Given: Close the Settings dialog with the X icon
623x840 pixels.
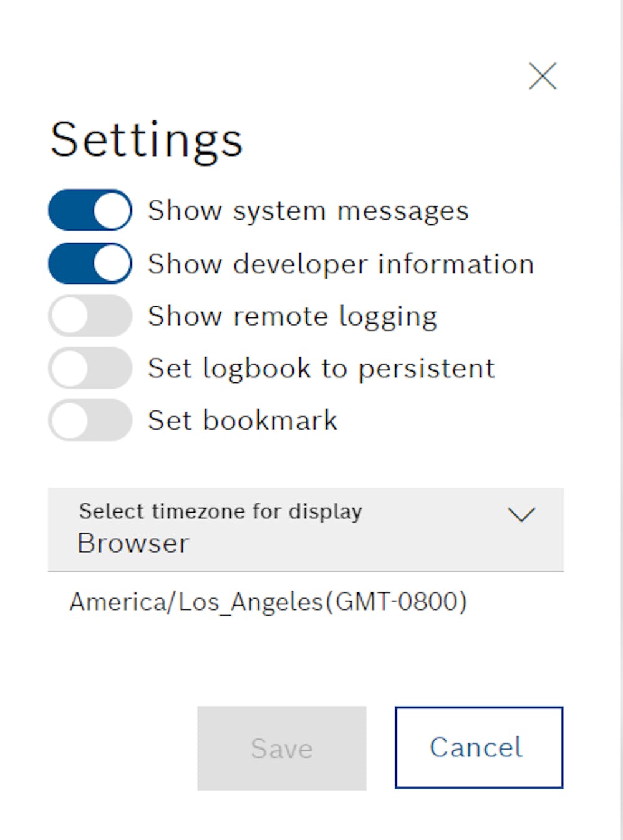Looking at the screenshot, I should tap(542, 76).
